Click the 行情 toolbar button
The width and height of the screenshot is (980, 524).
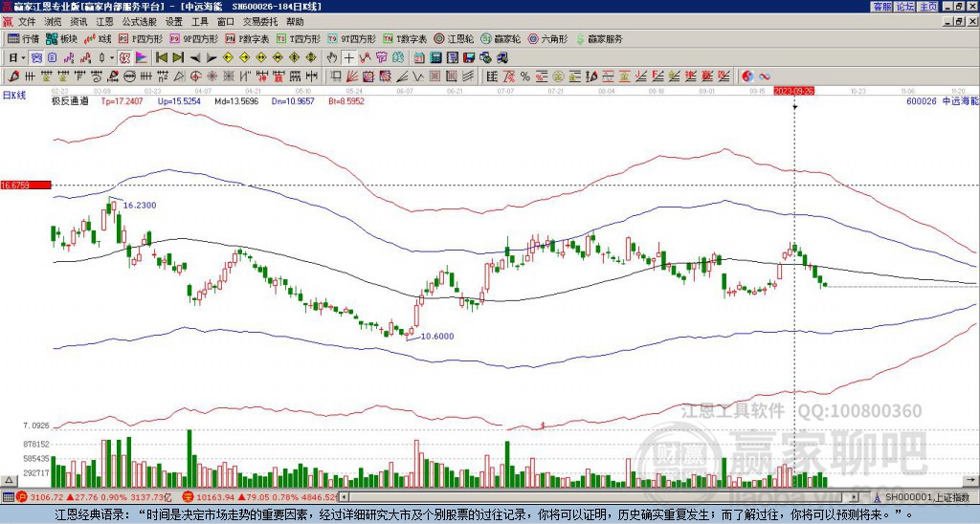tap(23, 38)
